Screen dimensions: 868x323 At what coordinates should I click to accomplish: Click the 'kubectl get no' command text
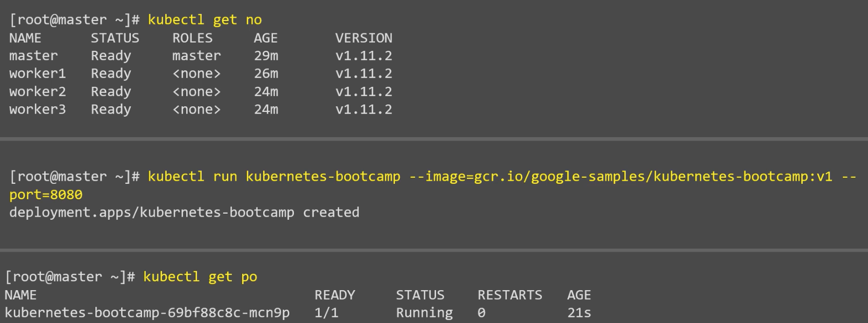point(205,20)
